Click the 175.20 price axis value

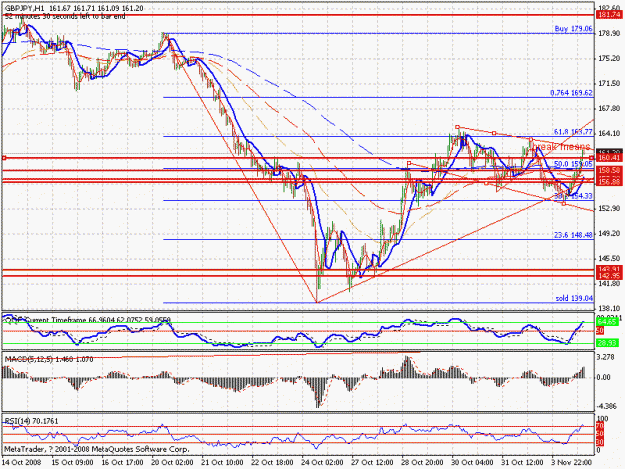(609, 59)
